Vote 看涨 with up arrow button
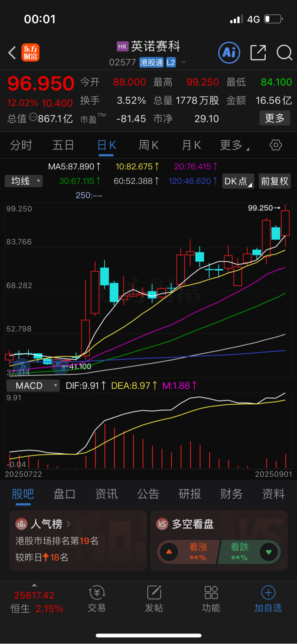This screenshot has height=644, width=297. point(169,552)
